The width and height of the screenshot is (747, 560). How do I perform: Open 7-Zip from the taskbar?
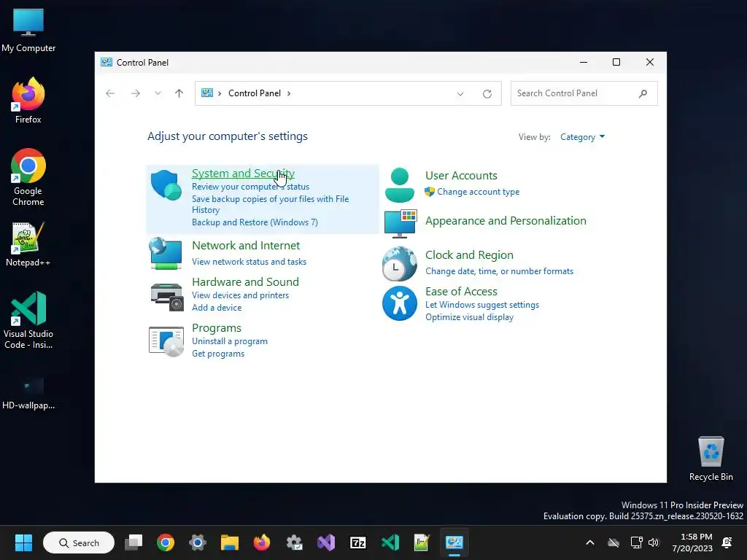(x=357, y=542)
